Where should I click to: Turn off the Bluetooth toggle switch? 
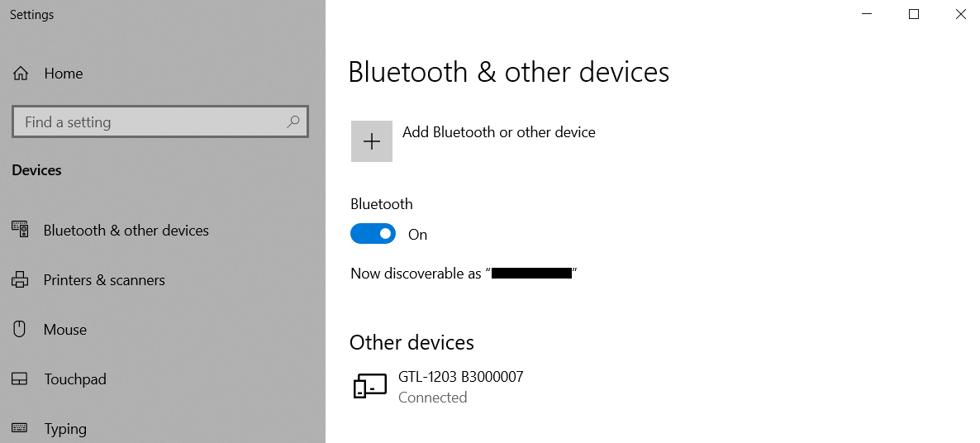(373, 234)
